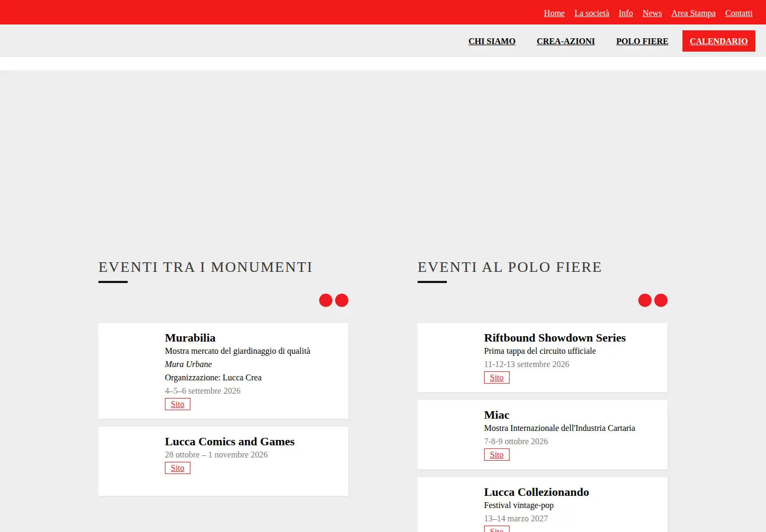Viewport: 766px width, 532px height.
Task: Click left red dot under Eventi al Polo Fiere
Action: click(x=645, y=301)
